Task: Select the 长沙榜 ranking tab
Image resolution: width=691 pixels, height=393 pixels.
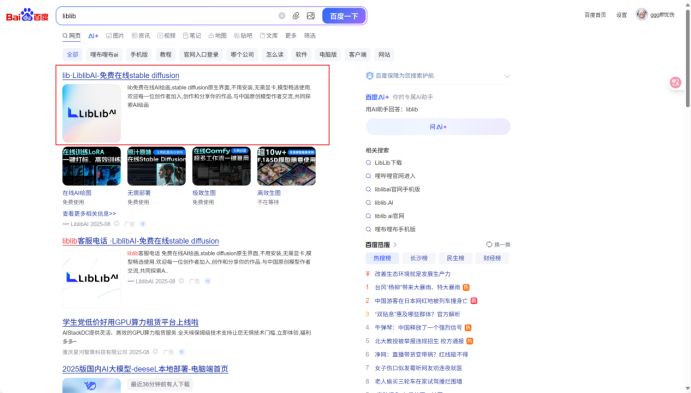Action: pos(419,258)
